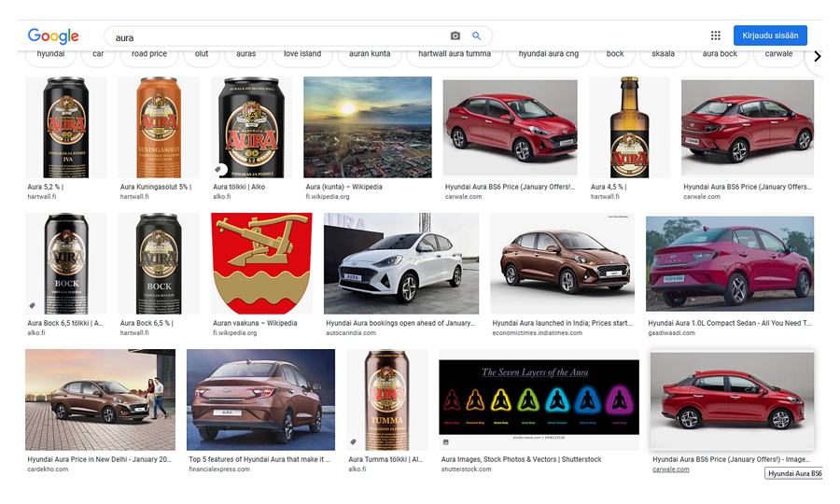Open white Hyundai Aura bookings photo

click(x=401, y=263)
